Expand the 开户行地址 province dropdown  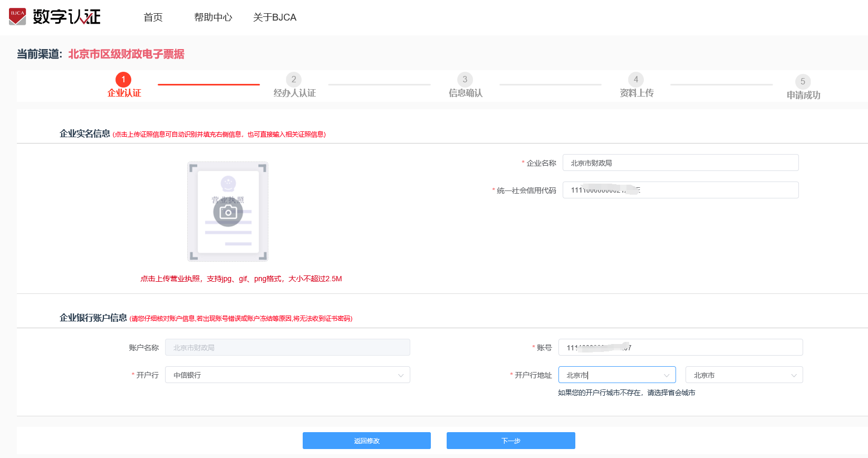click(x=616, y=375)
